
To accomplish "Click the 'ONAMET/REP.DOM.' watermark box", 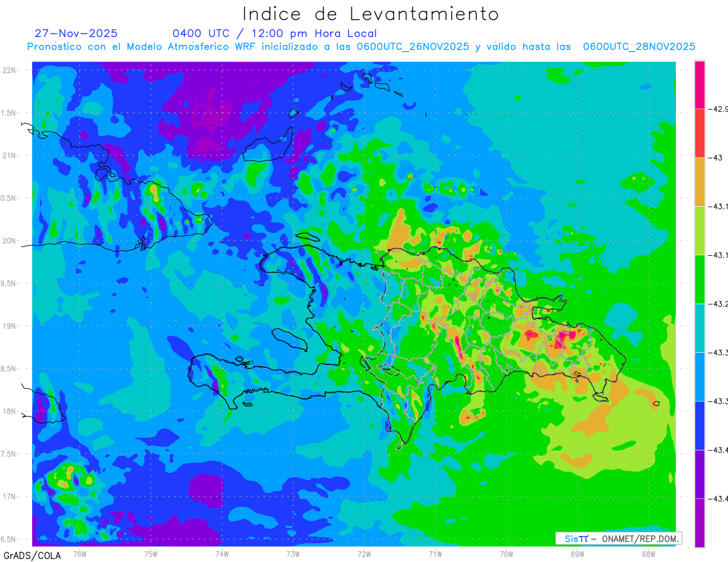I will [618, 538].
